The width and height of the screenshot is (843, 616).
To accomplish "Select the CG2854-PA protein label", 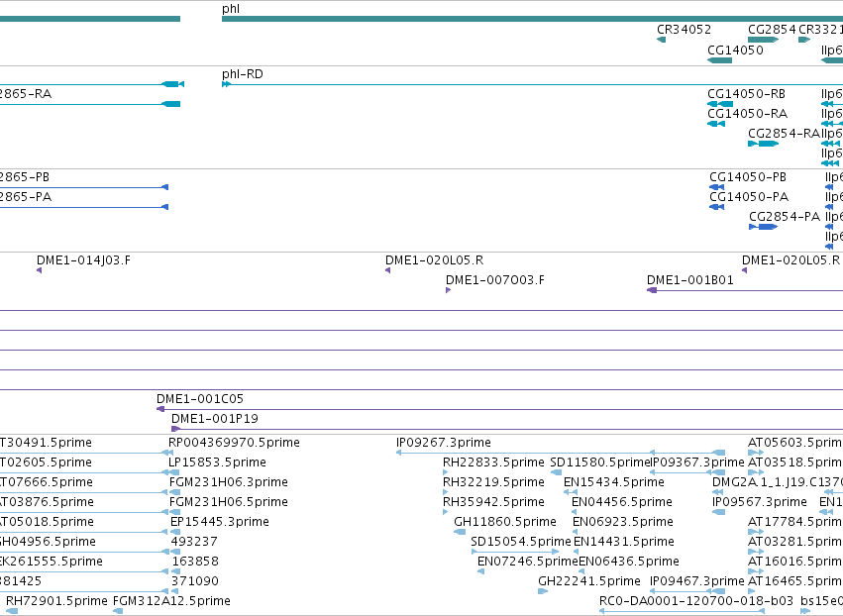I will coord(785,217).
